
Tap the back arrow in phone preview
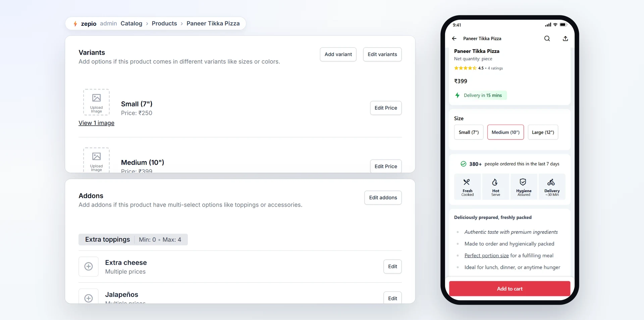(454, 39)
